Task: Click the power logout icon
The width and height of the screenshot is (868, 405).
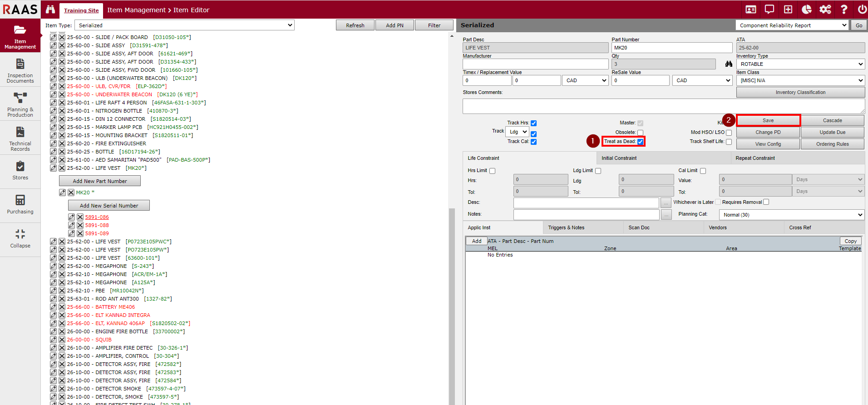Action: (x=862, y=10)
